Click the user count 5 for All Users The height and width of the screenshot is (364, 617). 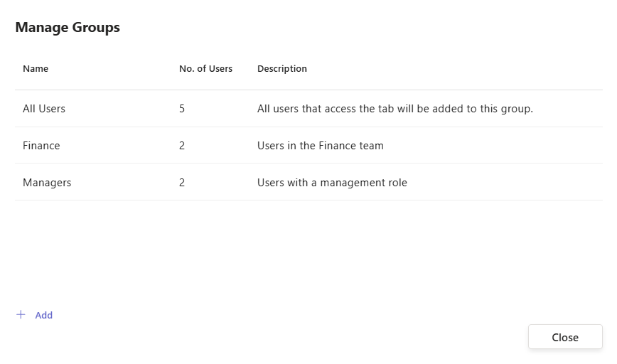point(182,109)
